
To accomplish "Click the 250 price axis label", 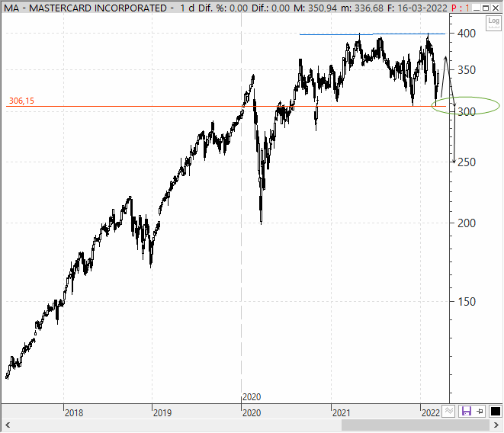I will 467,162.
